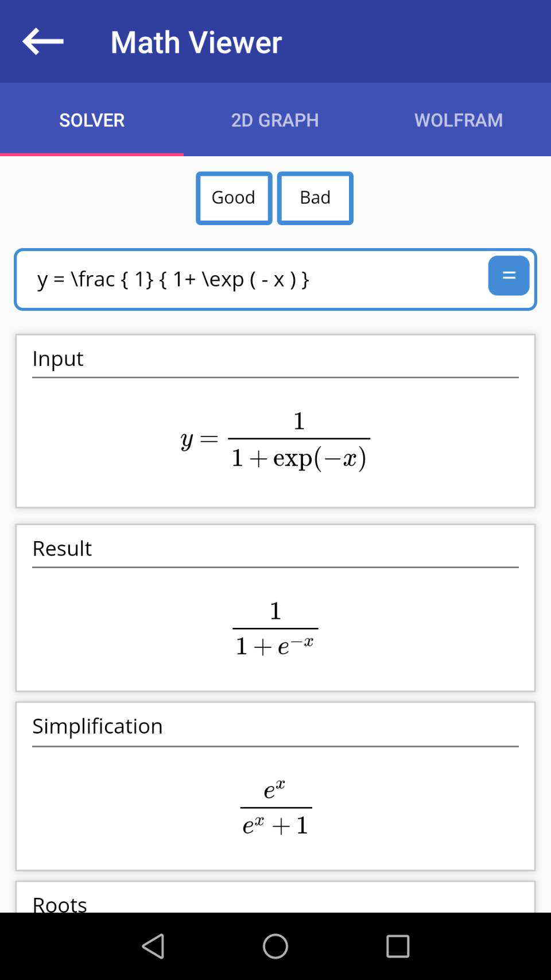Viewport: 551px width, 980px height.
Task: Click the Math Viewer title text
Action: pos(196,41)
